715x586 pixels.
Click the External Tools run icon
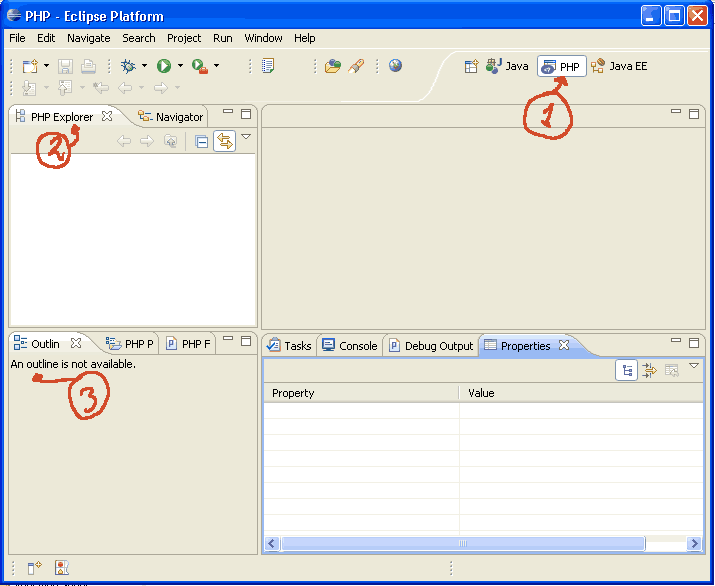coord(200,67)
